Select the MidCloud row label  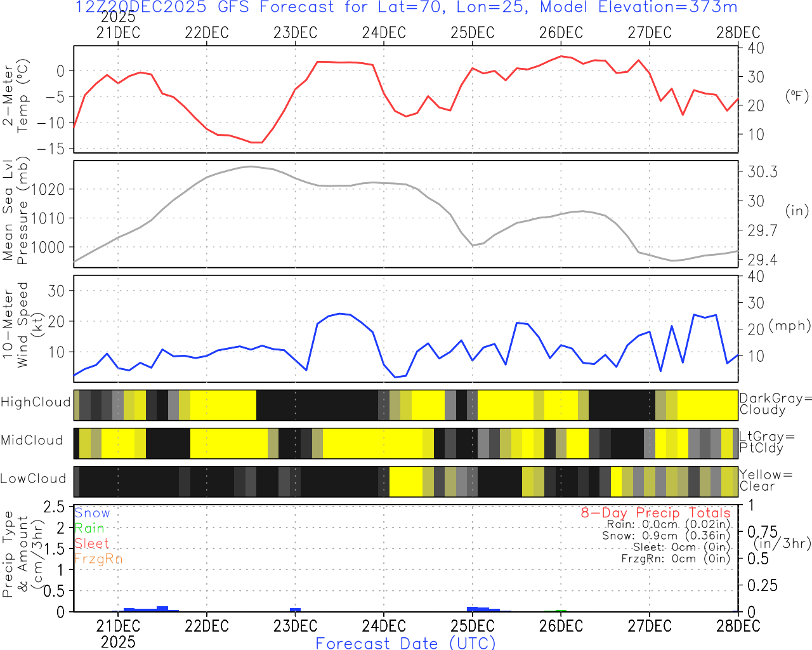(32, 441)
